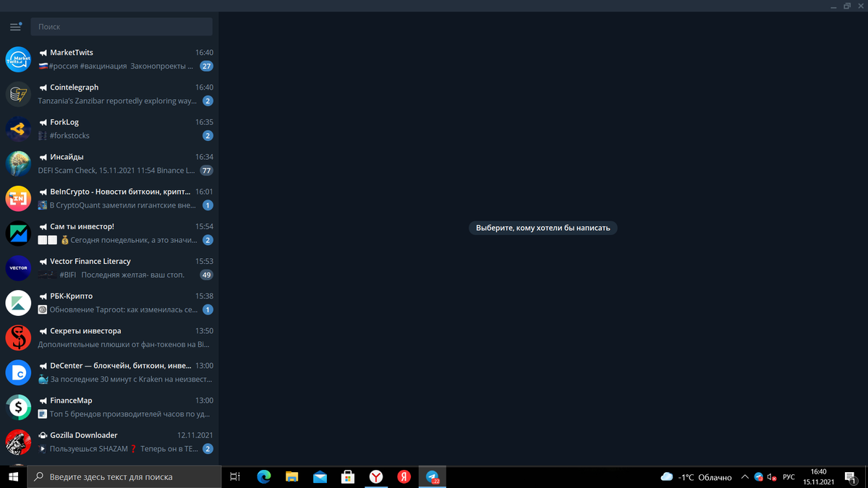This screenshot has height=488, width=868.
Task: Open Task View on the taskbar
Action: click(235, 477)
